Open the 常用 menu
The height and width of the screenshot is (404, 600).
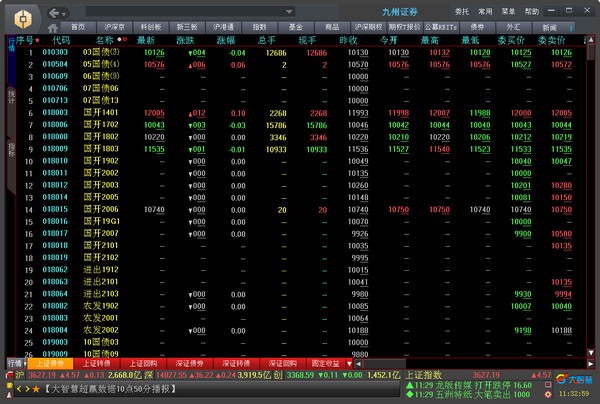click(x=485, y=11)
